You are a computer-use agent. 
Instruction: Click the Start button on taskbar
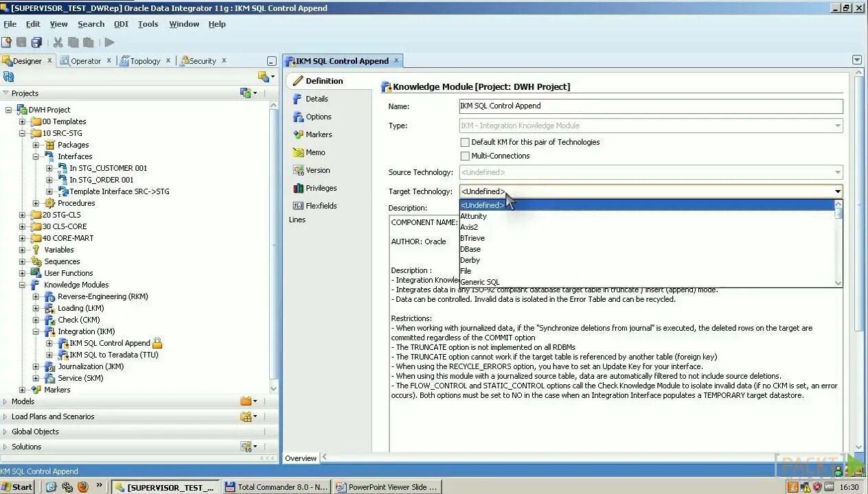17,487
